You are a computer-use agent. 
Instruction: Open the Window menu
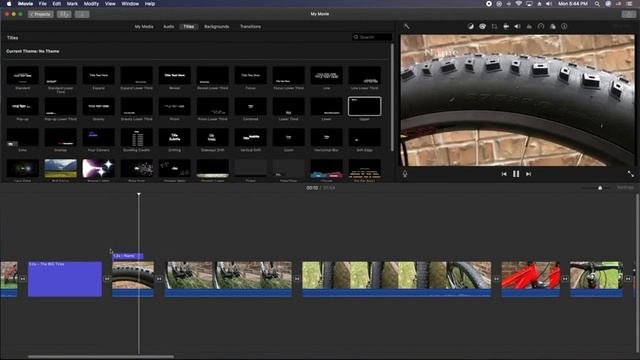130,4
